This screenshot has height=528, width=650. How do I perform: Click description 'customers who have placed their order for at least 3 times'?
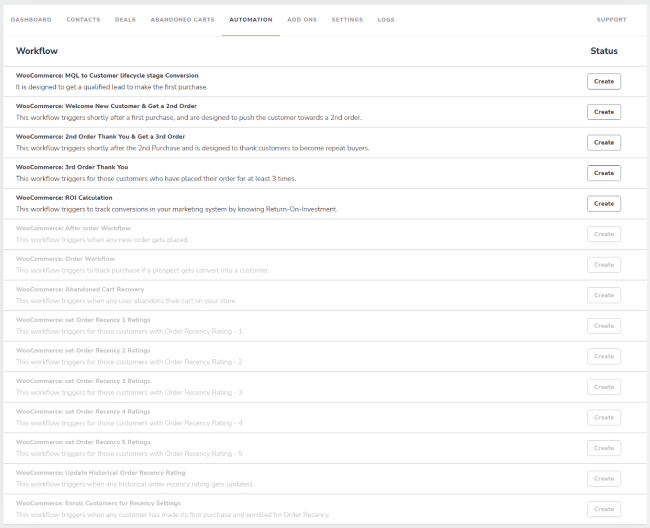(156, 179)
